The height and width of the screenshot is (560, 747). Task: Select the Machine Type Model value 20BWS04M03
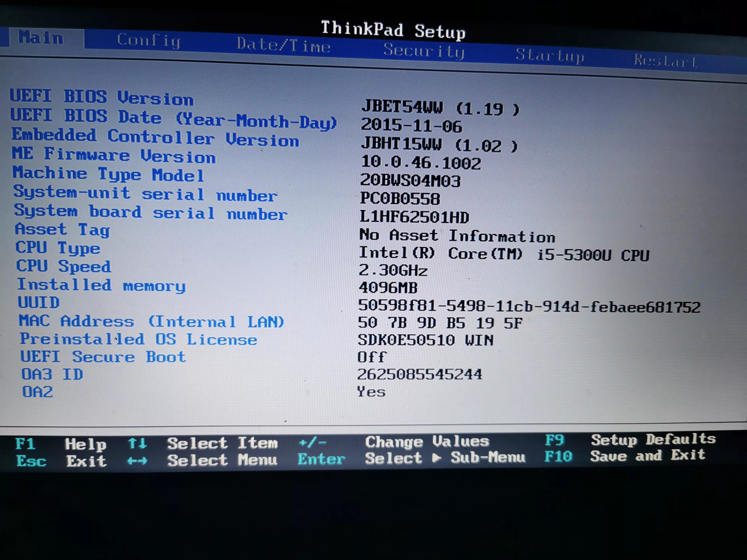pos(410,181)
